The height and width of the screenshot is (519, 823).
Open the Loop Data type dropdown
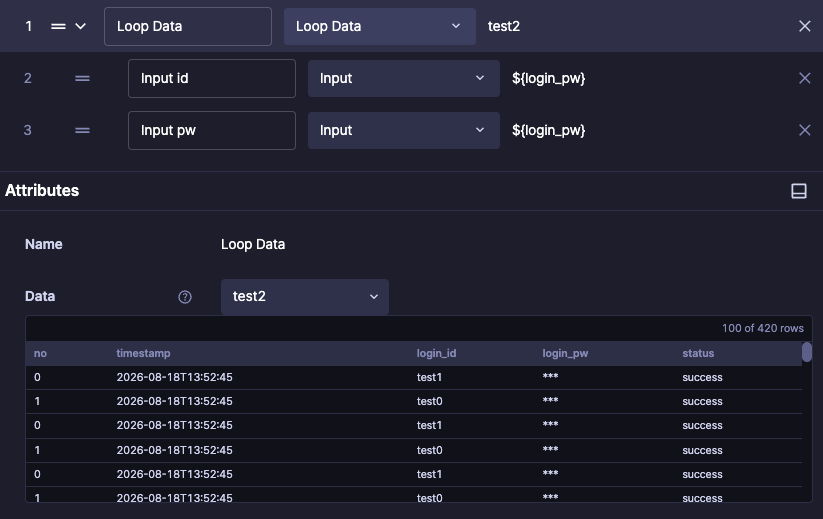point(379,26)
